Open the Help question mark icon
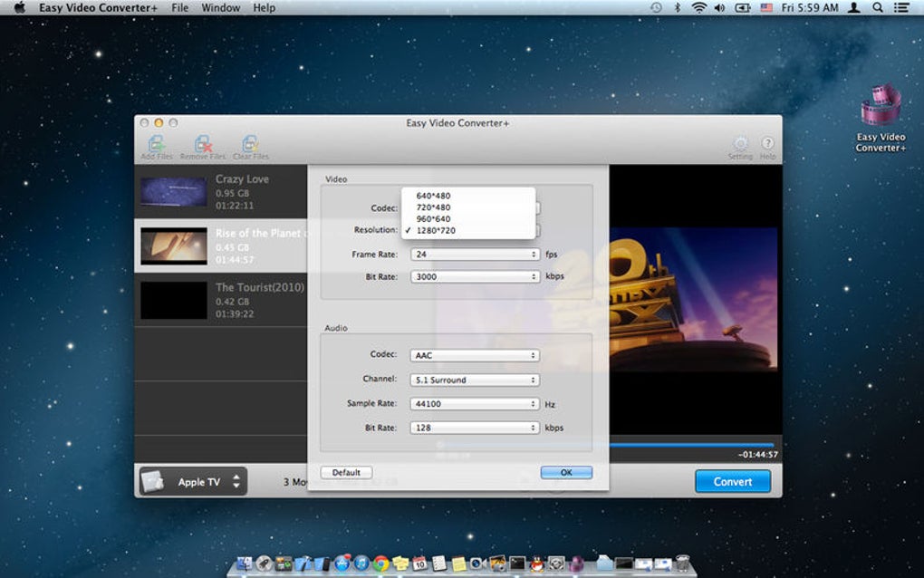This screenshot has height=578, width=924. click(767, 145)
